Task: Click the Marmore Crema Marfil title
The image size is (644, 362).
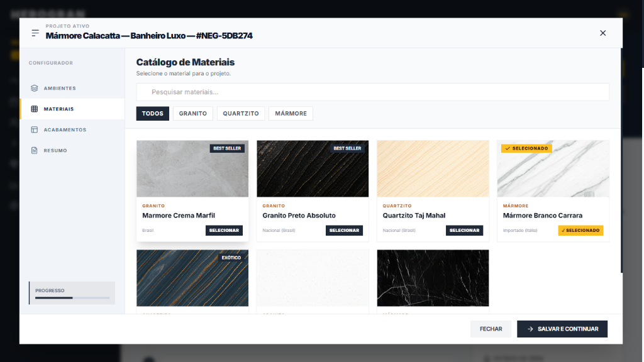Action: point(179,216)
